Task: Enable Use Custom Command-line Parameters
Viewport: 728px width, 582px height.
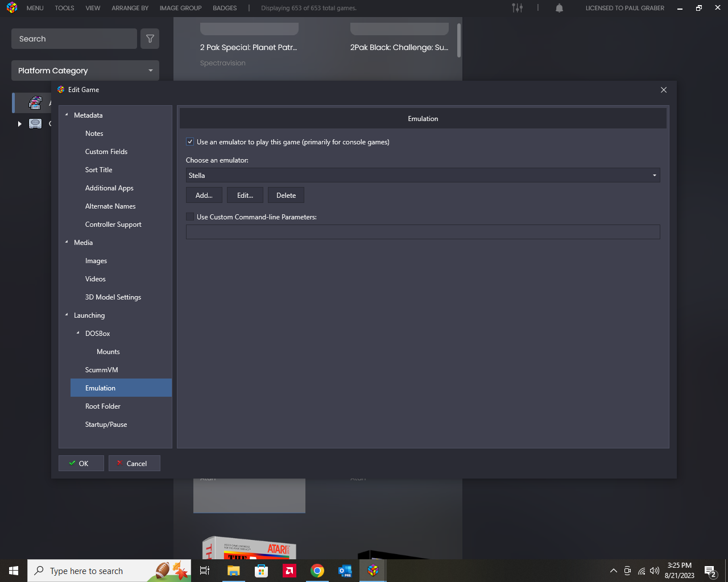Action: pos(190,217)
